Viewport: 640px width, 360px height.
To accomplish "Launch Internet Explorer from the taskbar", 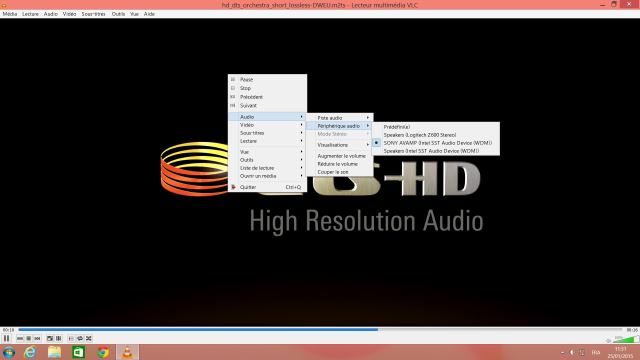I will pyautogui.click(x=30, y=352).
